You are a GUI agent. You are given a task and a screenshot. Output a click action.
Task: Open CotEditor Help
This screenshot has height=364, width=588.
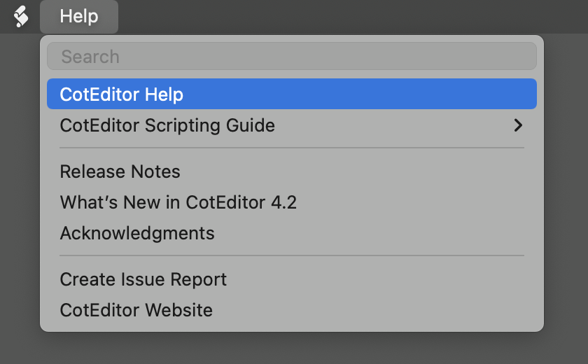pos(292,94)
